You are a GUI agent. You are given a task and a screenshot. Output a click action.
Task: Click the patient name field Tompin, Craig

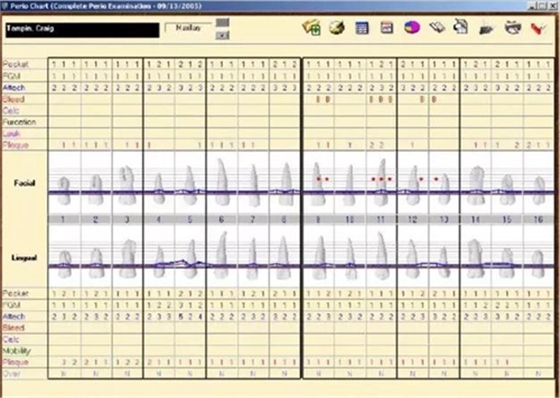(82, 30)
